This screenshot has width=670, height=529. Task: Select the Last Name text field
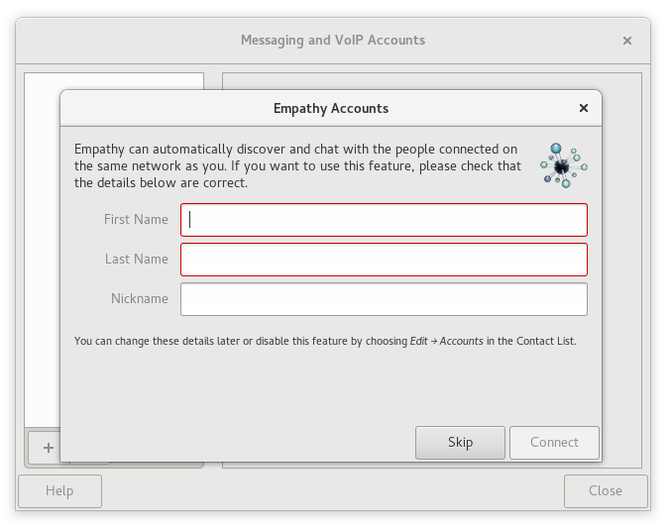click(384, 260)
